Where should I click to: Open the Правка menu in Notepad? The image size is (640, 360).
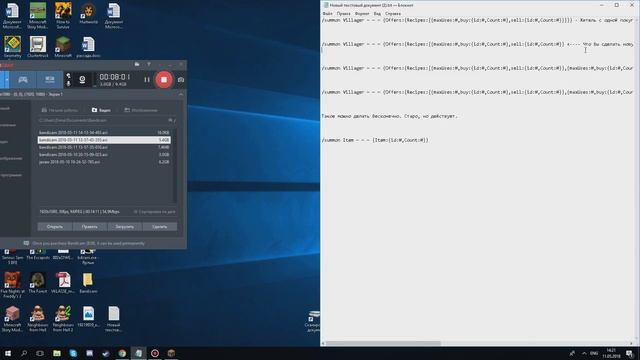pyautogui.click(x=343, y=13)
